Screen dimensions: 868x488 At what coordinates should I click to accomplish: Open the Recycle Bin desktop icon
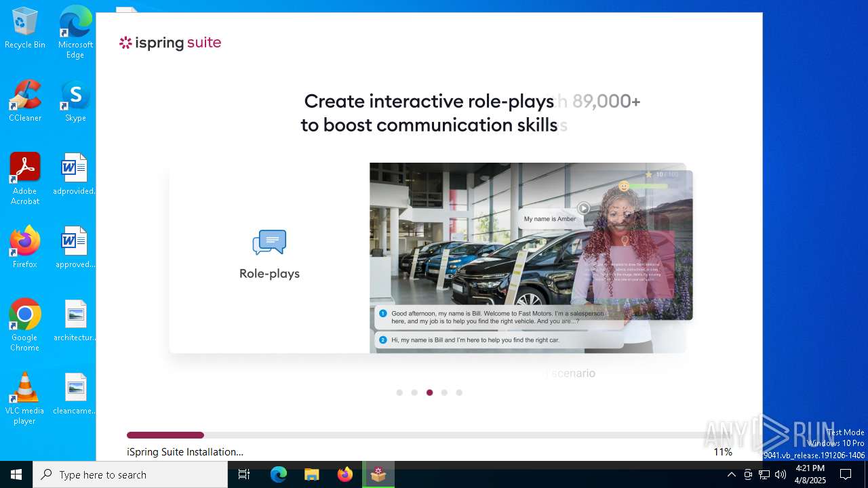click(25, 28)
